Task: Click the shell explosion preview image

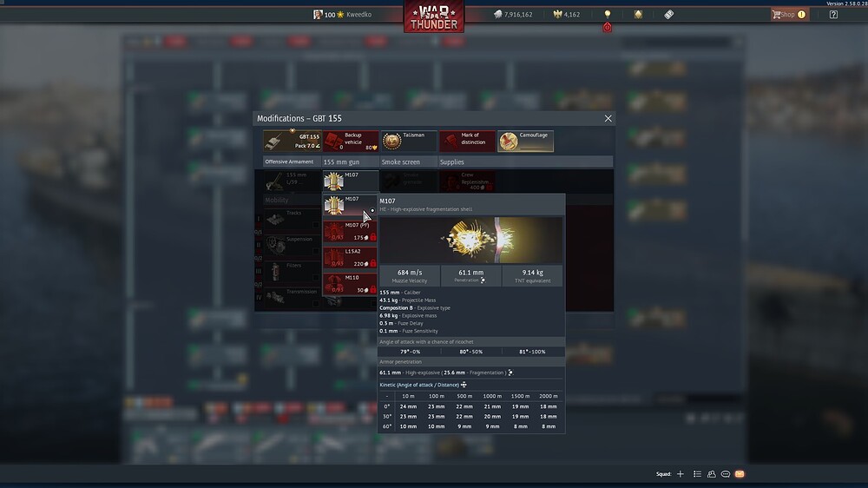Action: click(x=471, y=240)
